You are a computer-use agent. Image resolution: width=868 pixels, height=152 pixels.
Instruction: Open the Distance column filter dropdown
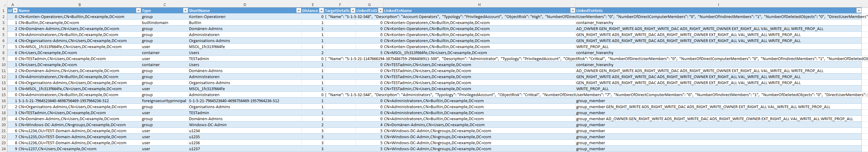[x=321, y=11]
